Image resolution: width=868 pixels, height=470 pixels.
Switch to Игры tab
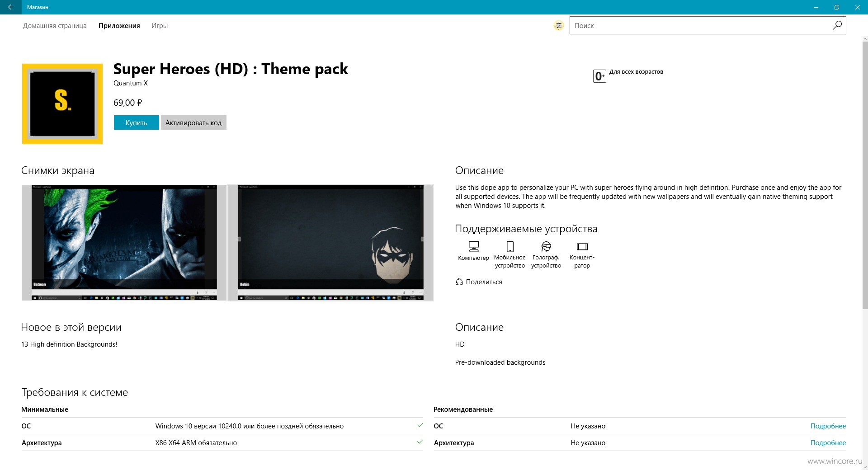point(160,26)
